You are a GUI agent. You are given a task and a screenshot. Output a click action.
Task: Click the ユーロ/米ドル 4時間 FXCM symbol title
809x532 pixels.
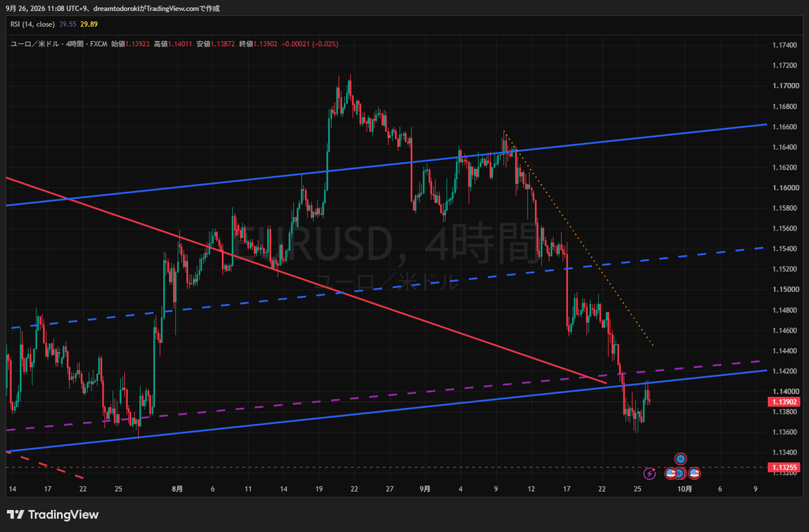click(x=58, y=44)
